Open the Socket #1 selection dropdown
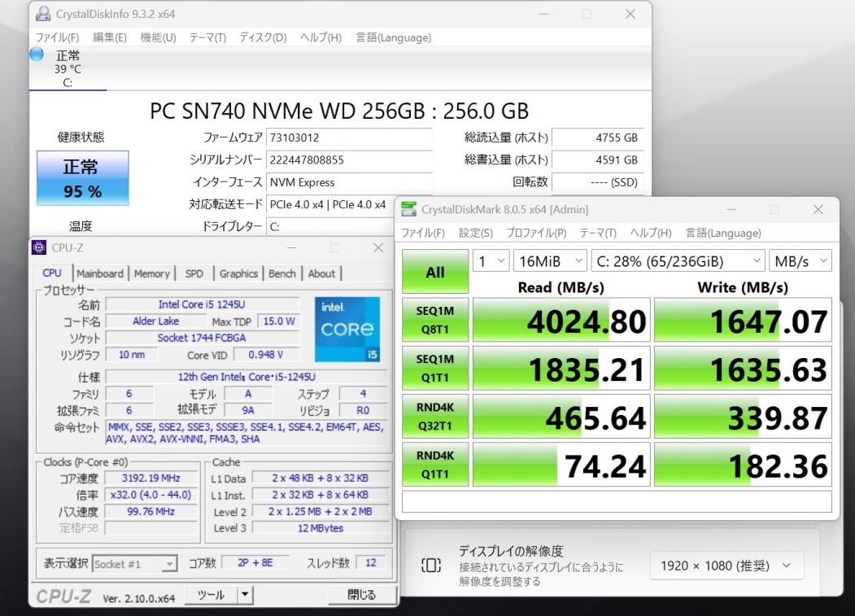 pyautogui.click(x=135, y=564)
